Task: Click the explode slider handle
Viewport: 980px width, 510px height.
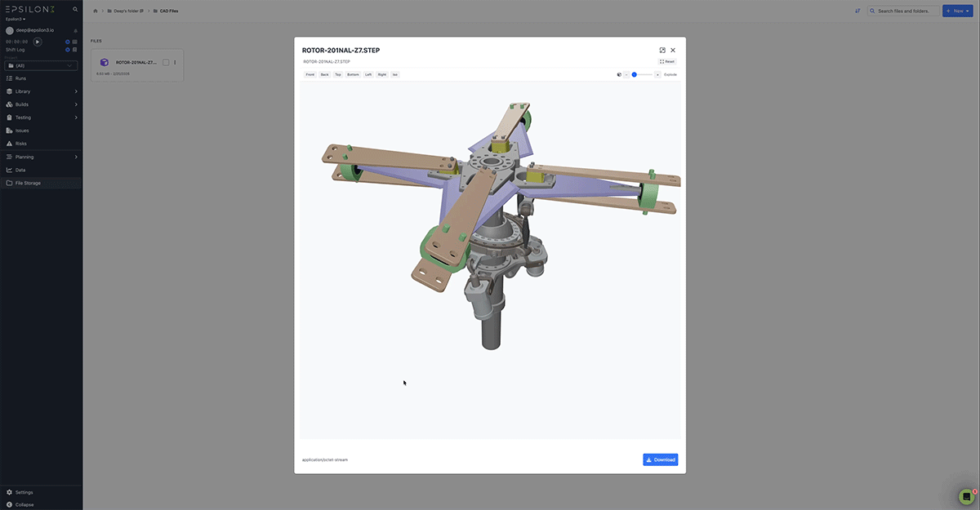Action: pos(634,74)
